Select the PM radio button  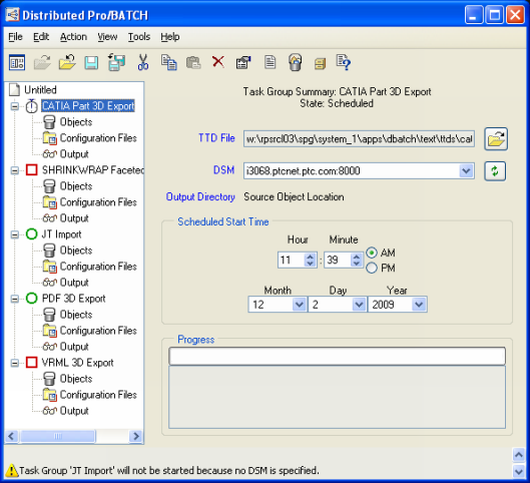pyautogui.click(x=371, y=268)
